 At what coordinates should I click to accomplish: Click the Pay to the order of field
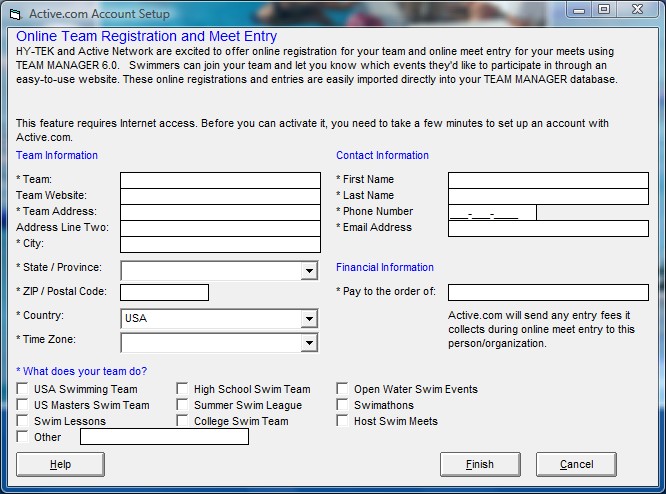coord(548,292)
